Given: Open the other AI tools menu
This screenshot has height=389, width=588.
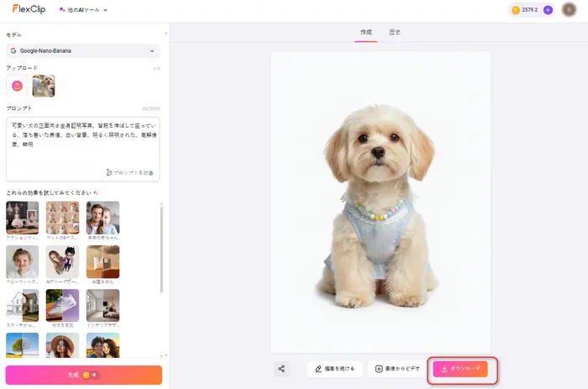Looking at the screenshot, I should 83,10.
